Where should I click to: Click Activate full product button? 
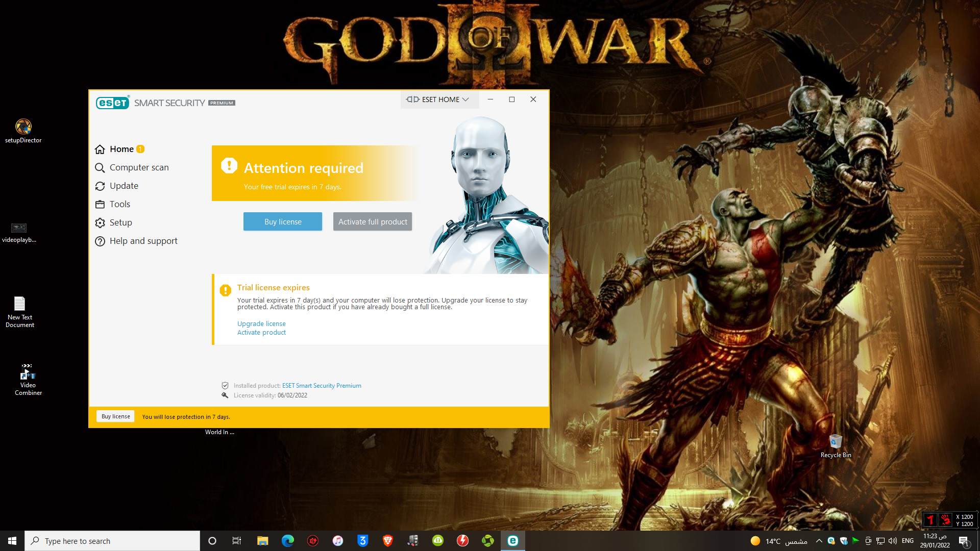coord(373,221)
